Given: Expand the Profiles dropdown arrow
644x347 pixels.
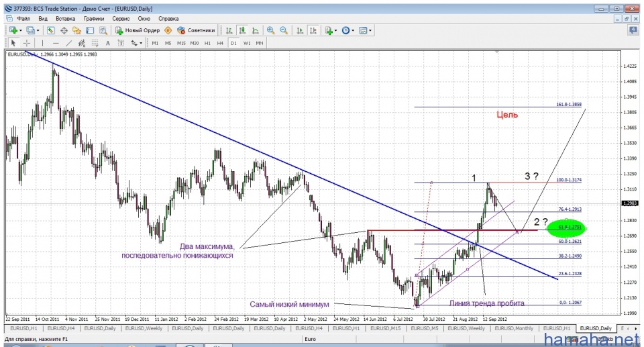Looking at the screenshot, I should (38, 30).
